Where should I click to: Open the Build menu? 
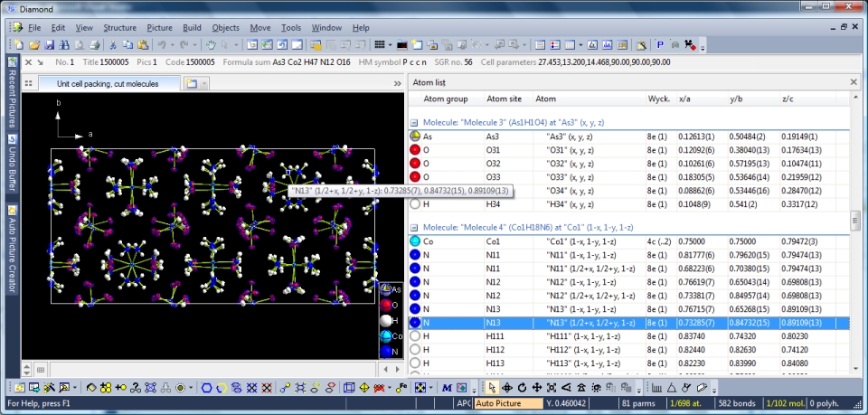192,28
